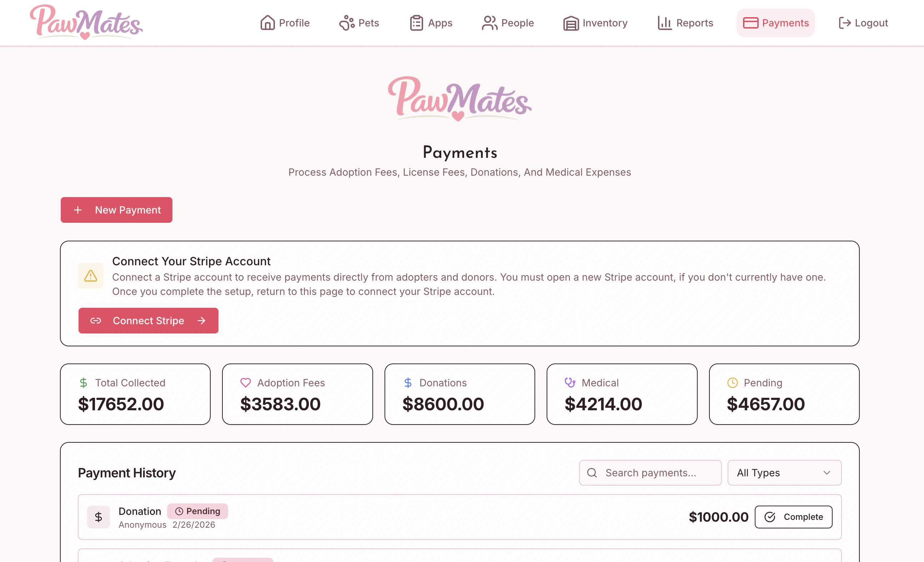Screen dimensions: 924x562
Task: Open the Pets navigation tab
Action: 359,23
